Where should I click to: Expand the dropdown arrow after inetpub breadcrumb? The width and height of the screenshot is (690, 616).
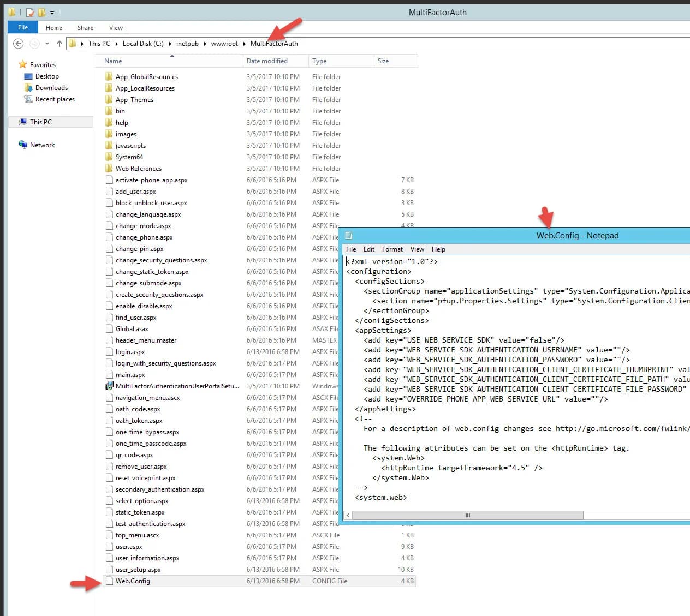click(x=205, y=44)
